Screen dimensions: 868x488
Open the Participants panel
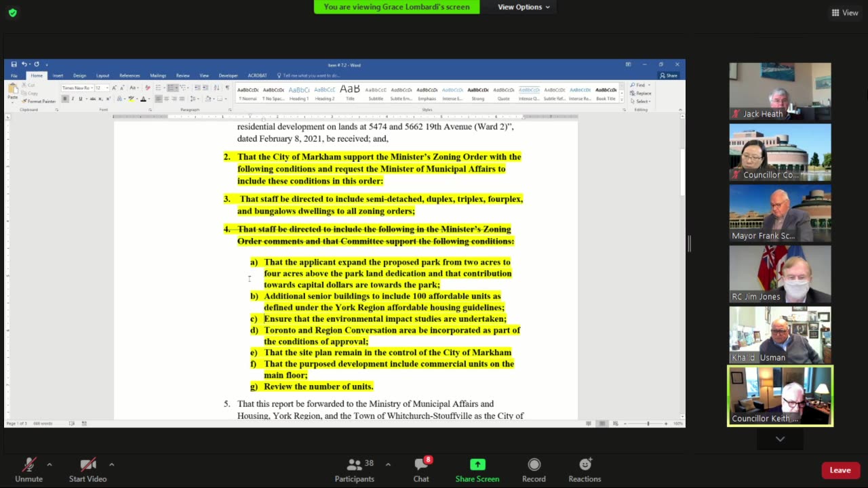coord(355,470)
